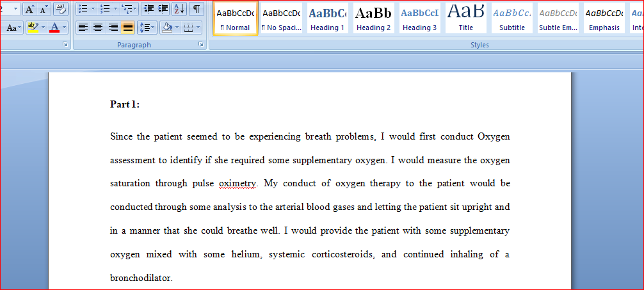Click the Paragraph group label
Viewport: 644px width, 290px height.
134,45
